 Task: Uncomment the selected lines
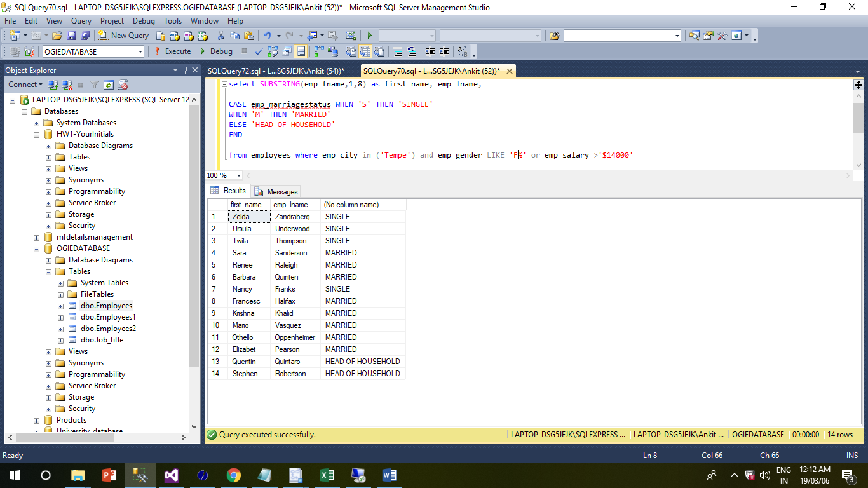tap(411, 51)
